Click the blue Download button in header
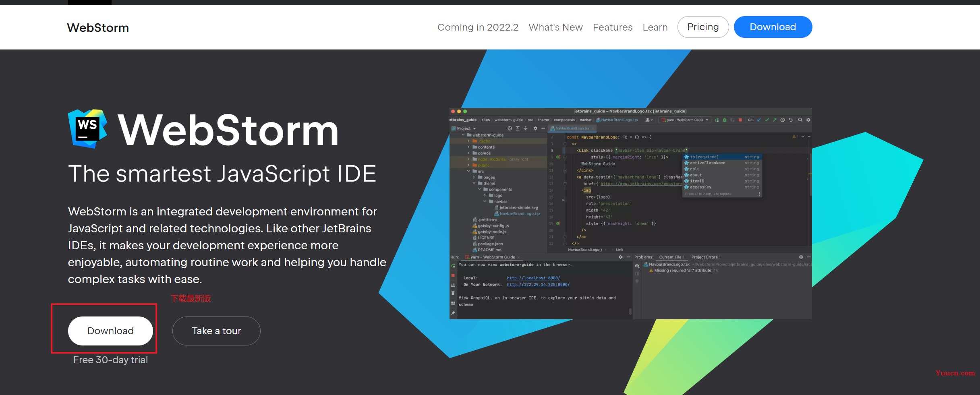Screen dimensions: 980x395 (773, 27)
